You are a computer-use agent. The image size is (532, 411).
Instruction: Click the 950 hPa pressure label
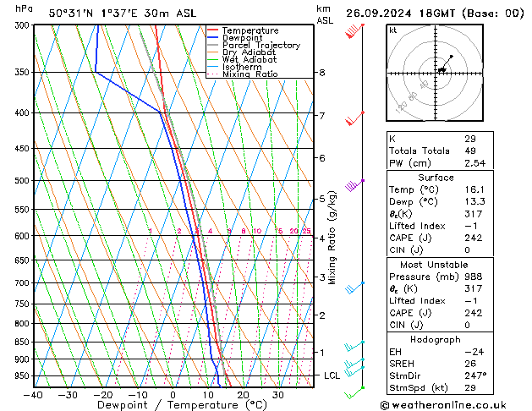click(24, 375)
